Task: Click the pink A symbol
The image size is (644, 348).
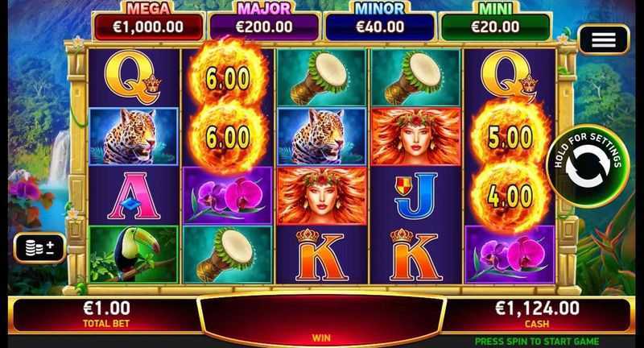Action: point(134,196)
